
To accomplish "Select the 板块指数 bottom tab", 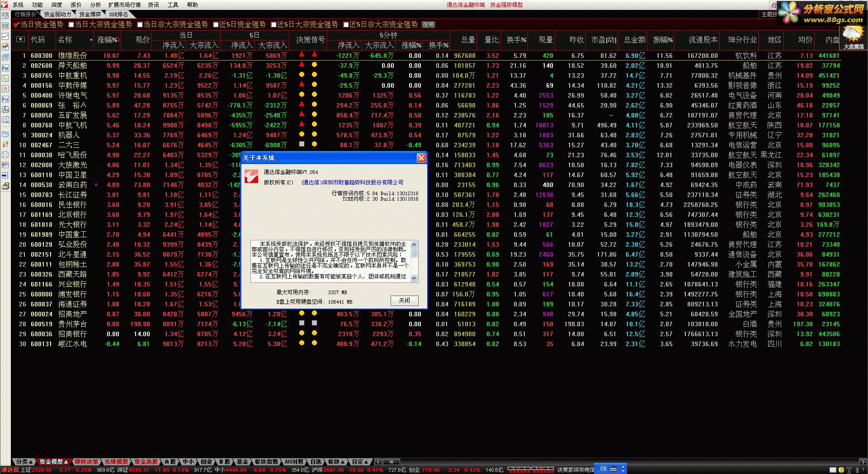I will tap(266, 461).
